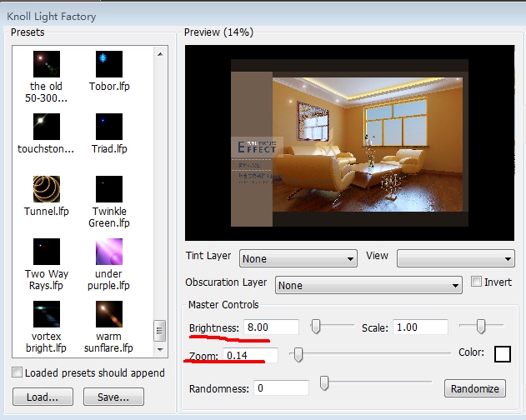The height and width of the screenshot is (420, 526).
Task: Choose the Triad.lfp preset icon
Action: [109, 127]
